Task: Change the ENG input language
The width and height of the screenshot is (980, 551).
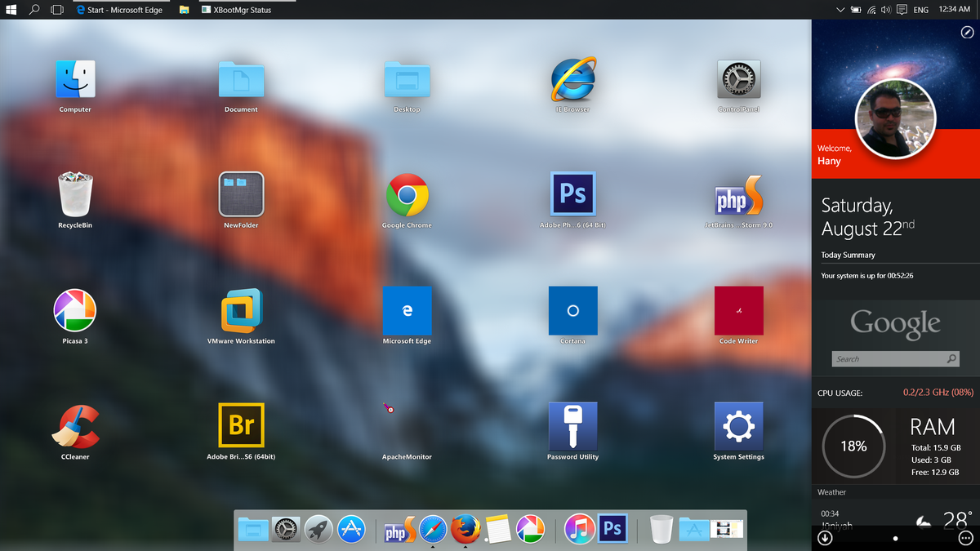Action: 920,10
